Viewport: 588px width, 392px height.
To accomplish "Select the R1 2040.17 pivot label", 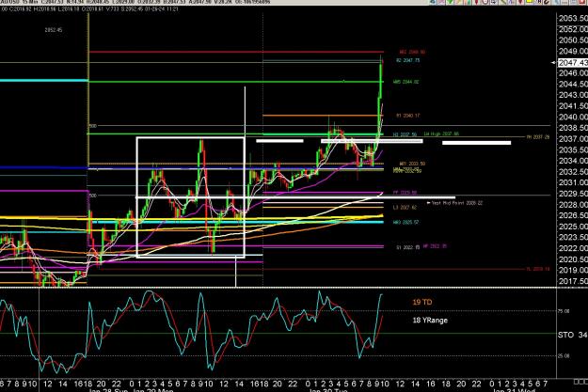I will pos(408,116).
